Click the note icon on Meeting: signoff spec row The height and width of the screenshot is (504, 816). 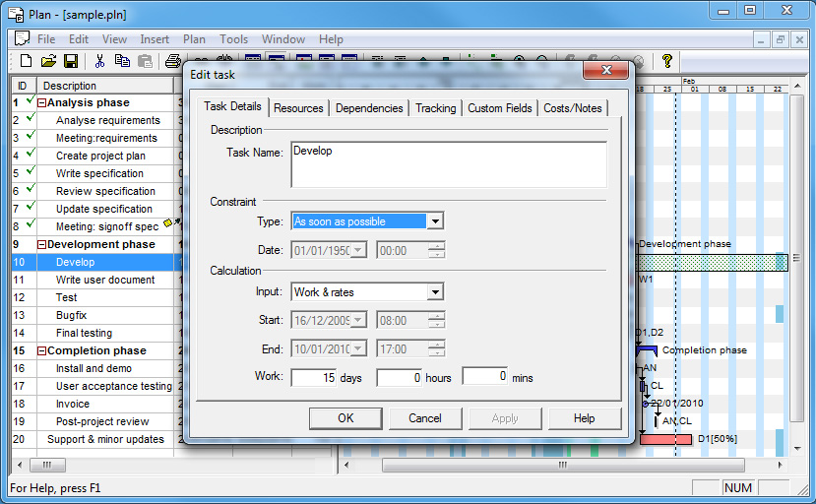coord(167,222)
